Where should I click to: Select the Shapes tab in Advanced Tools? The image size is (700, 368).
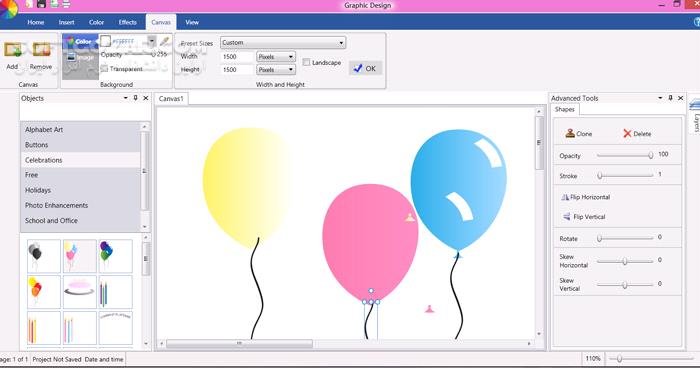tap(565, 109)
